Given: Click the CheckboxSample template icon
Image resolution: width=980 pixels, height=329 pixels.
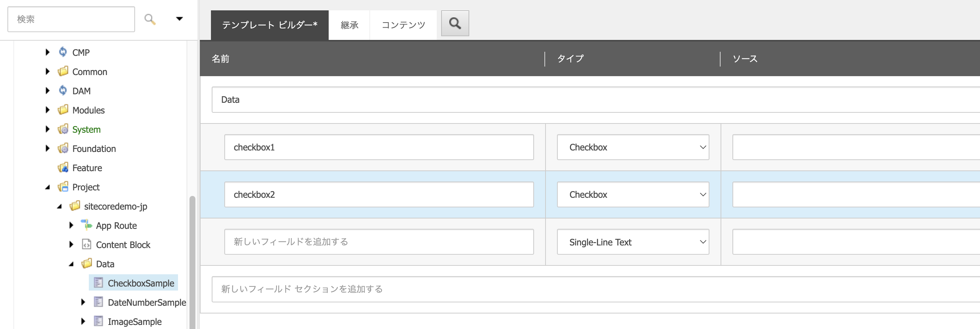Looking at the screenshot, I should pyautogui.click(x=98, y=283).
